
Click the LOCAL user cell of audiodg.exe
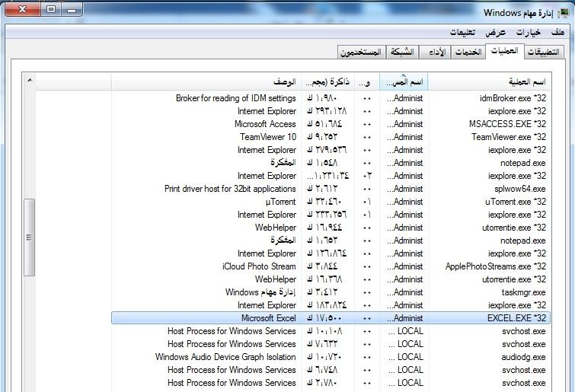[x=405, y=357]
